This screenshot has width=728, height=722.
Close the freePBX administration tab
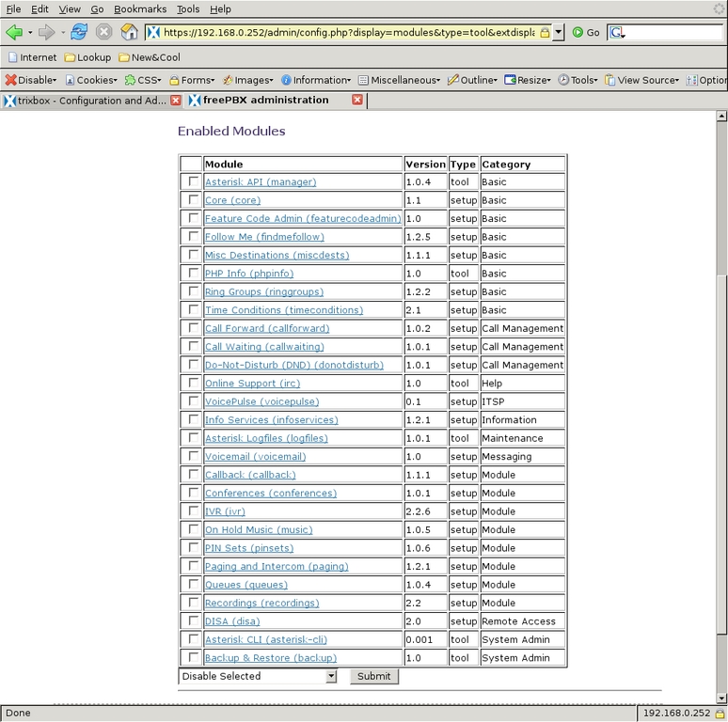(x=357, y=100)
